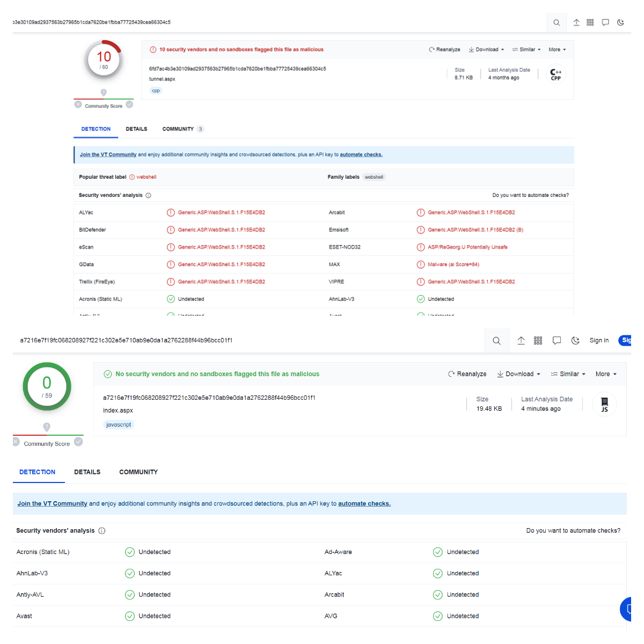Expand Similar dropdown for index.aspx
644x644 pixels.
click(568, 374)
